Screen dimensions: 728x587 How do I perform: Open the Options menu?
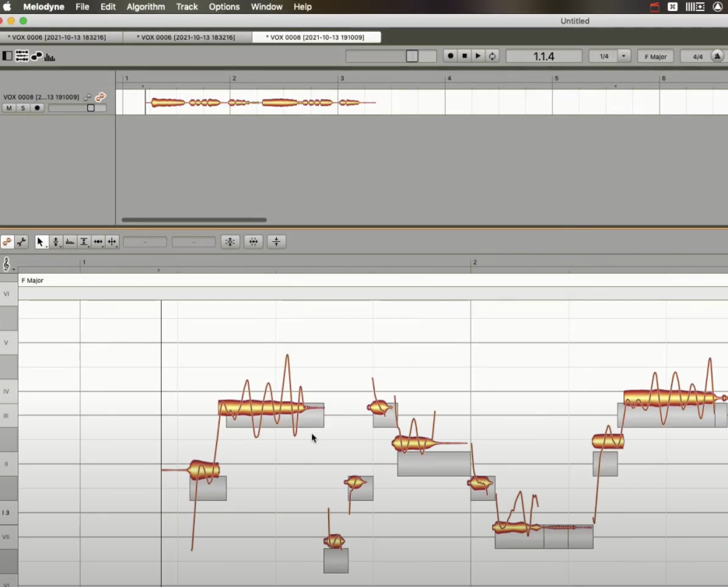pyautogui.click(x=224, y=7)
